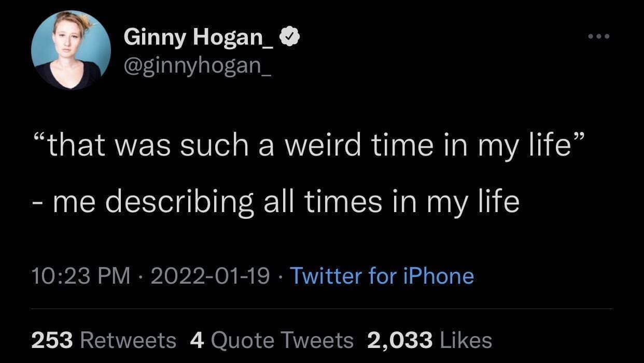The height and width of the screenshot is (363, 644).
Task: Click the "Quote Tweets" label text
Action: coord(282,340)
